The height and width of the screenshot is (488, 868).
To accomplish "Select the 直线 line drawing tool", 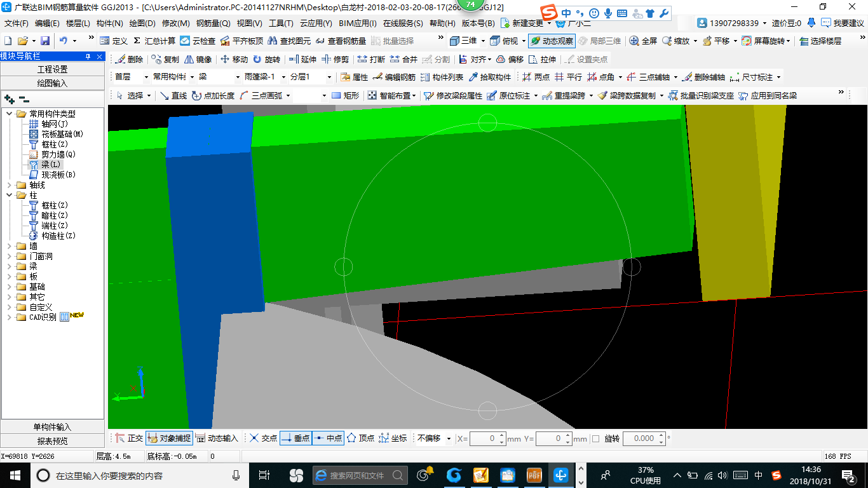I will point(173,95).
